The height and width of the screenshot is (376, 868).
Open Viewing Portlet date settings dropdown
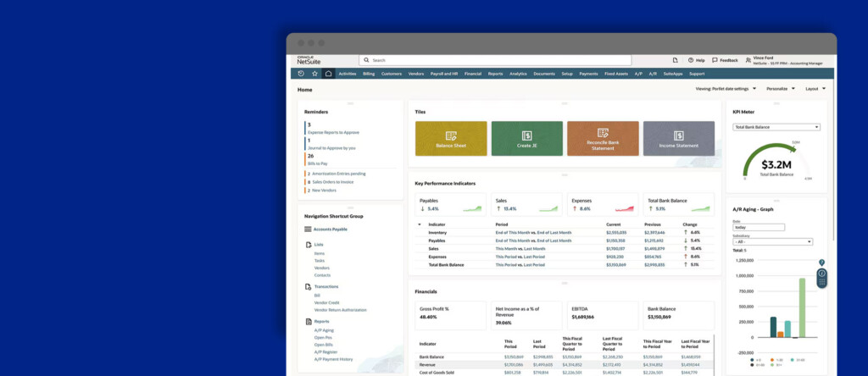[726, 88]
